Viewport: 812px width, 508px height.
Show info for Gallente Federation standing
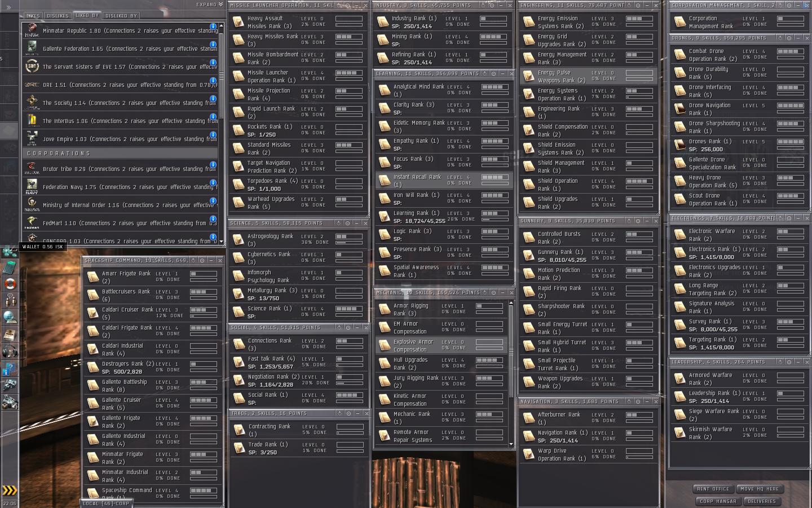(213, 45)
